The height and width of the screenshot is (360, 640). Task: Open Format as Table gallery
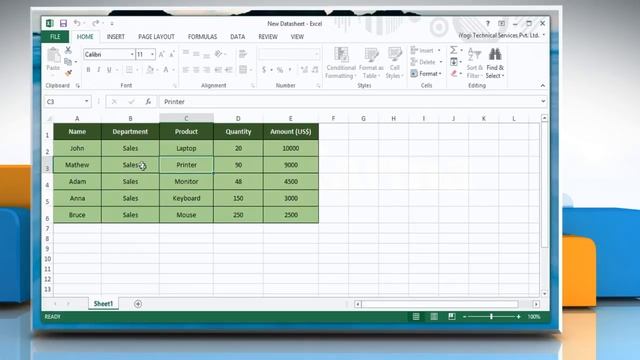coord(371,62)
